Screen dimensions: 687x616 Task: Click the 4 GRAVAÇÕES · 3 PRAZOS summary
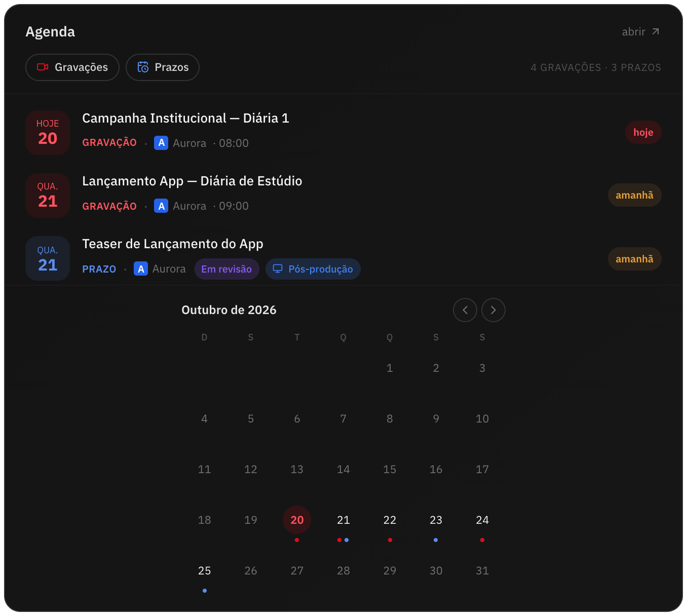(x=596, y=67)
